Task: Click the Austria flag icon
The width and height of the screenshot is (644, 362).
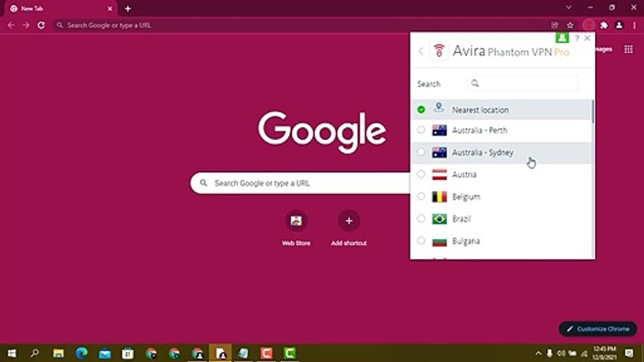Action: (439, 174)
